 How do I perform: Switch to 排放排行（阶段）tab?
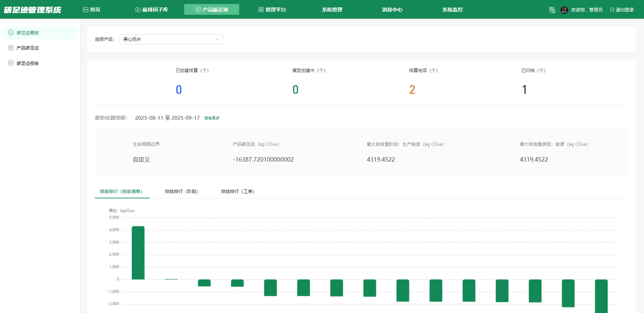tap(181, 191)
